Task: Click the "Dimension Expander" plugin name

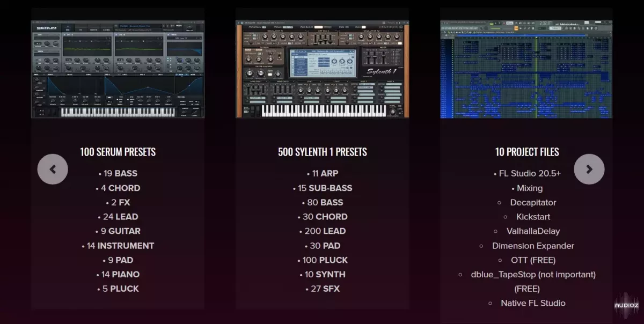Action: point(533,246)
